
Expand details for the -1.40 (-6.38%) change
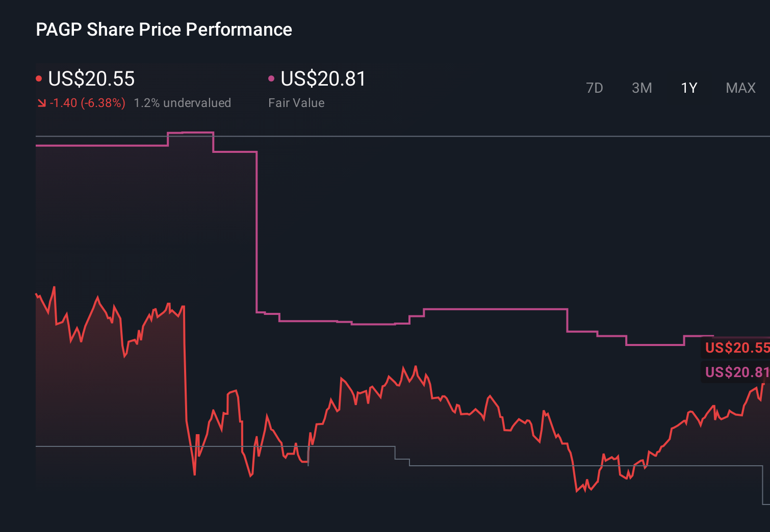tap(87, 102)
